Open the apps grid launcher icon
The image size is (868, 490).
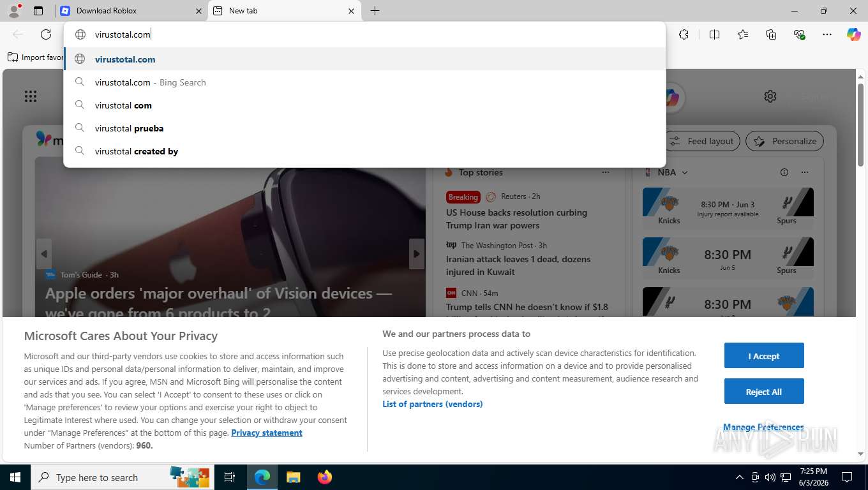[x=31, y=96]
